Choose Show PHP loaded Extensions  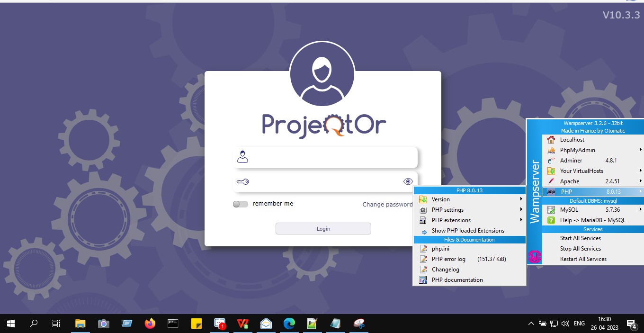(x=468, y=231)
